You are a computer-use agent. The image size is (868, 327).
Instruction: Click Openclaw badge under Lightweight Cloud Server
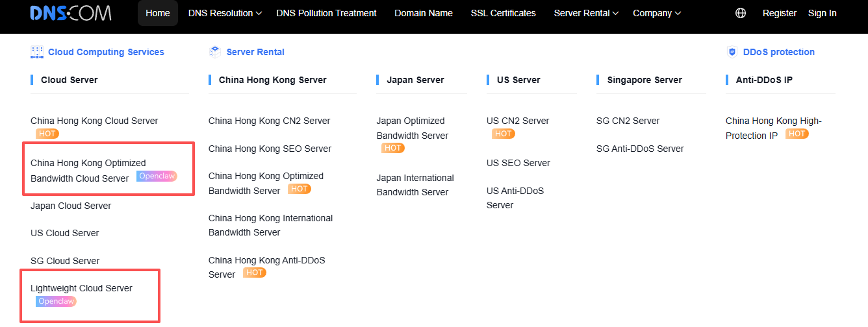click(x=56, y=302)
